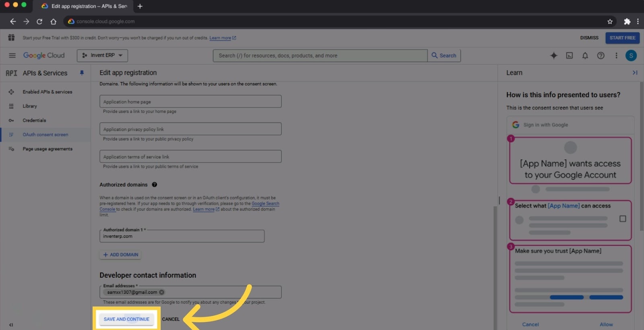Open the browser home page
The height and width of the screenshot is (330, 644).
(53, 21)
